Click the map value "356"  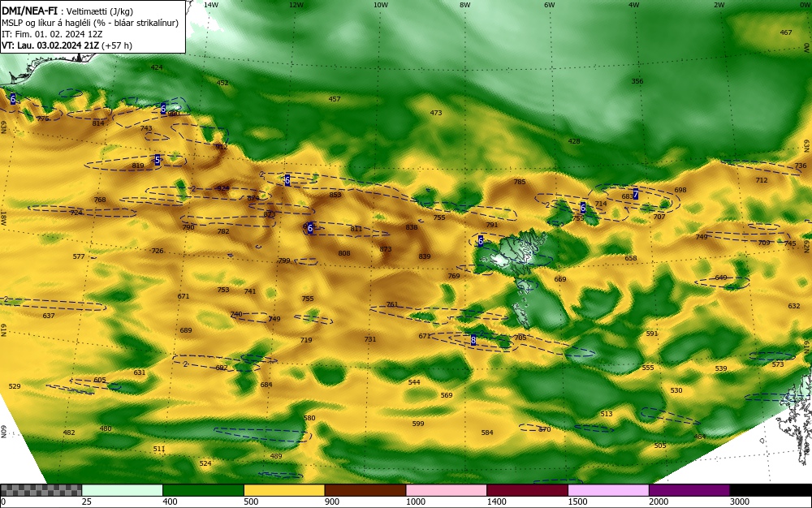637,80
